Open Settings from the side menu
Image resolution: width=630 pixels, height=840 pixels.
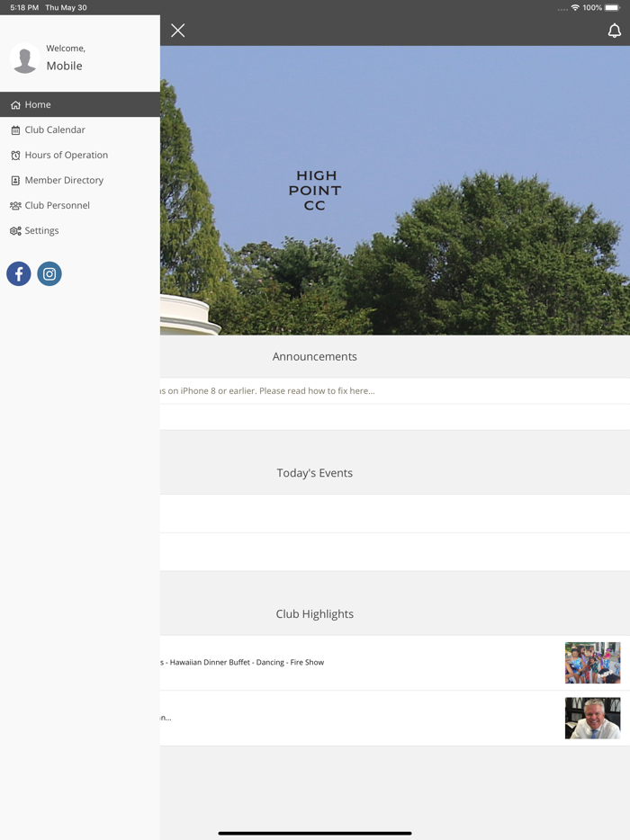(x=80, y=230)
